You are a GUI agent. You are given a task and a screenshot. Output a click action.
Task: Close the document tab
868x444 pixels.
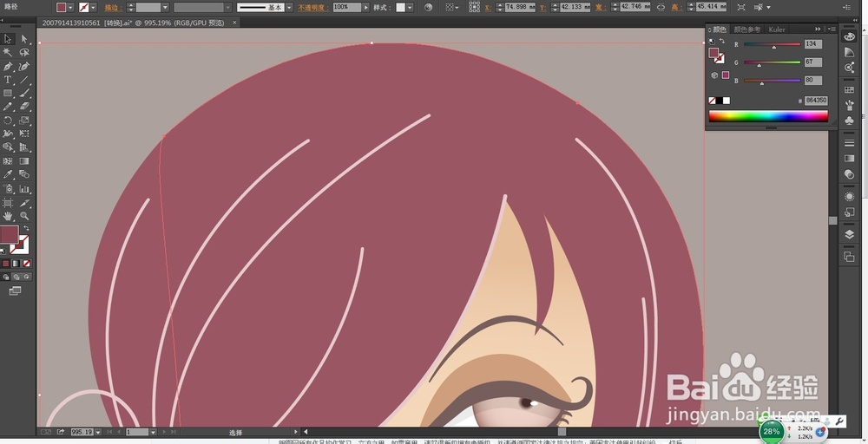[x=234, y=23]
